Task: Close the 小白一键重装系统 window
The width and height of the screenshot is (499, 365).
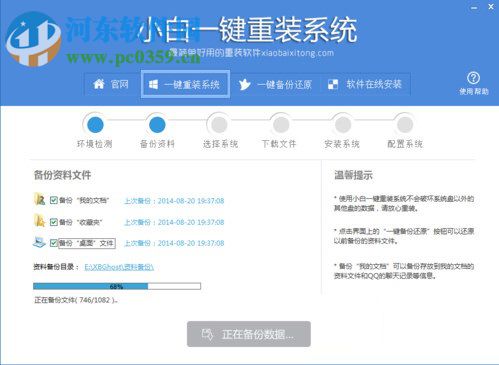Action: pos(491,7)
